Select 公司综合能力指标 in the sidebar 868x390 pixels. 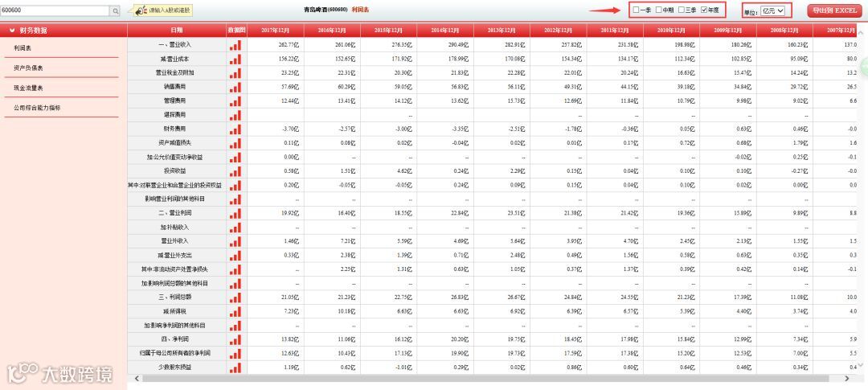pos(37,108)
